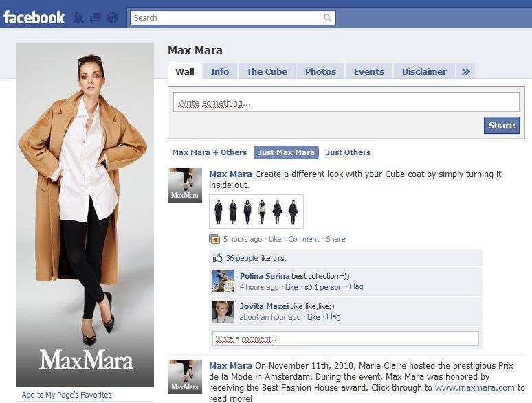The height and width of the screenshot is (403, 532).
Task: Open the Disclaimer tab
Action: coord(424,71)
